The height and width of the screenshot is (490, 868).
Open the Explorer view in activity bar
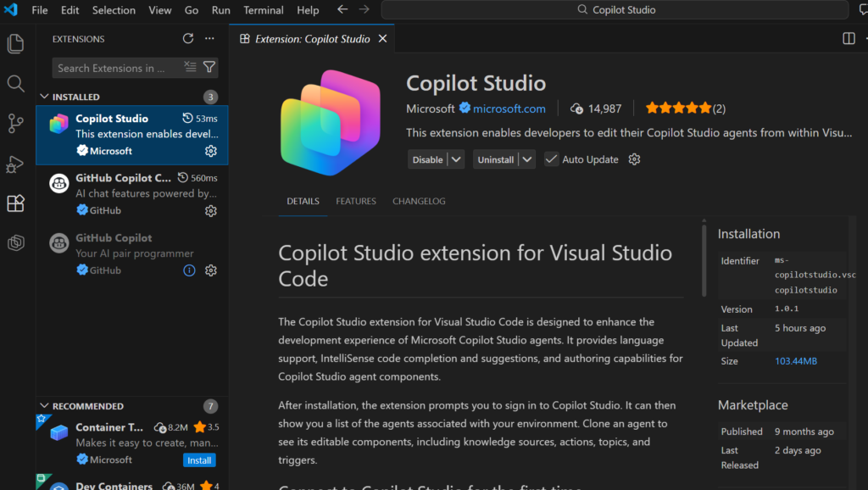pyautogui.click(x=15, y=44)
